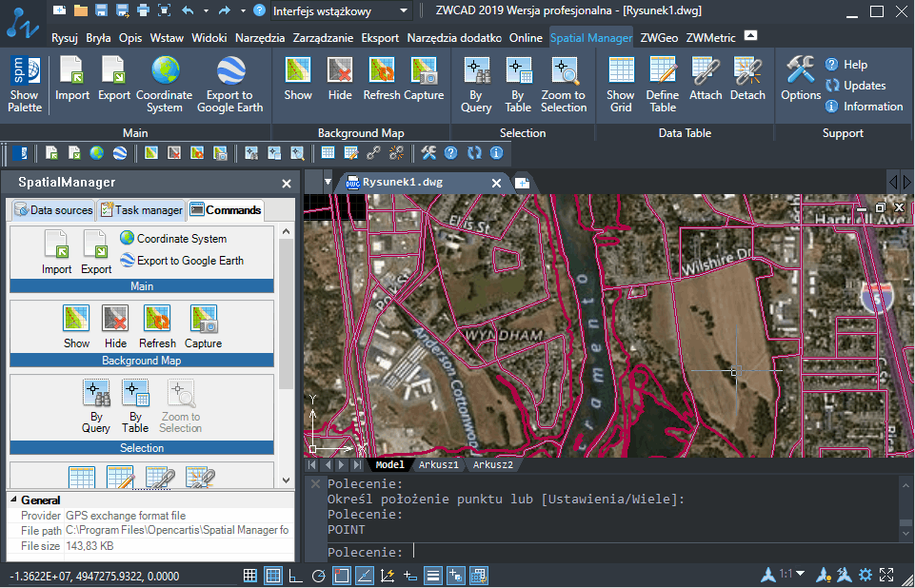Viewport: 915px width, 588px height.
Task: Click Export to Google Earth ribbon icon
Action: coord(229,84)
